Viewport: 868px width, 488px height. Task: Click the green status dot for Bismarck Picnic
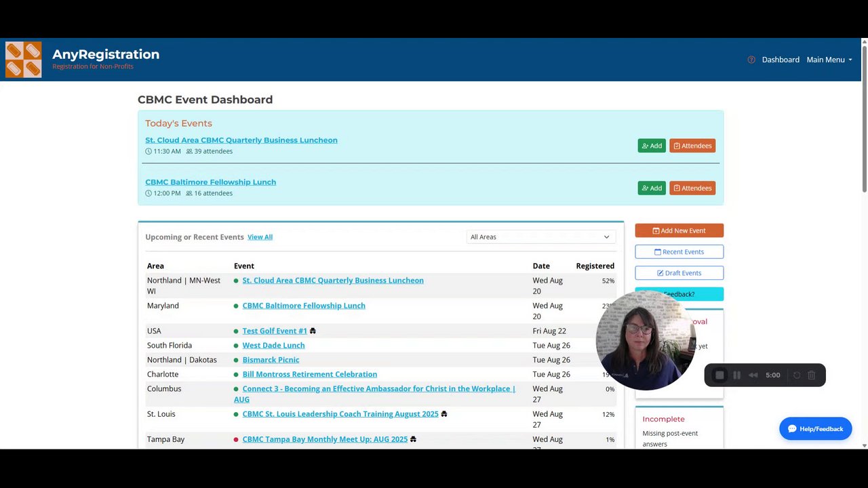[236, 360]
